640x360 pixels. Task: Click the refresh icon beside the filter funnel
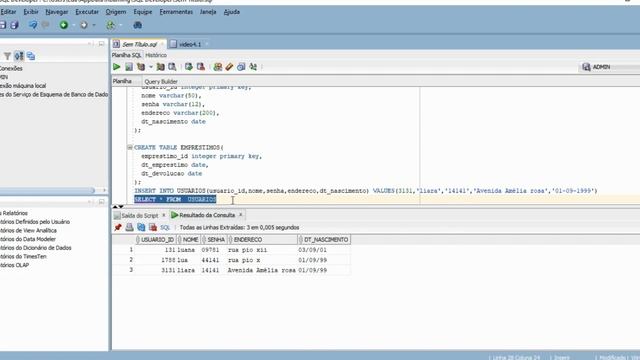(19, 56)
